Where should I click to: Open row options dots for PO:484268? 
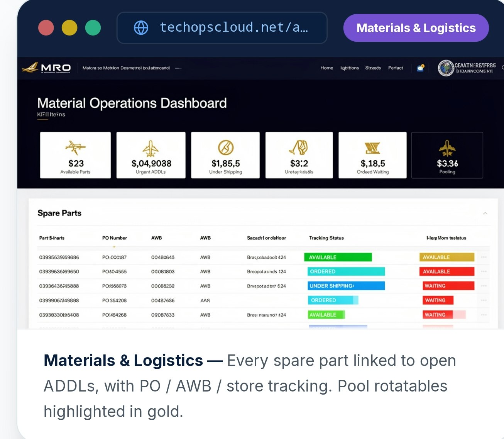coord(484,315)
